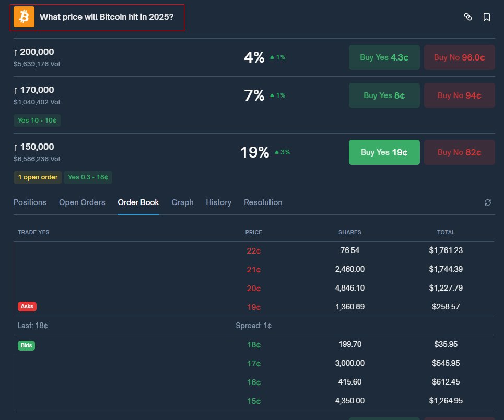504x420 pixels.
Task: Click the $1,040,402 Vol. text
Action: click(38, 102)
